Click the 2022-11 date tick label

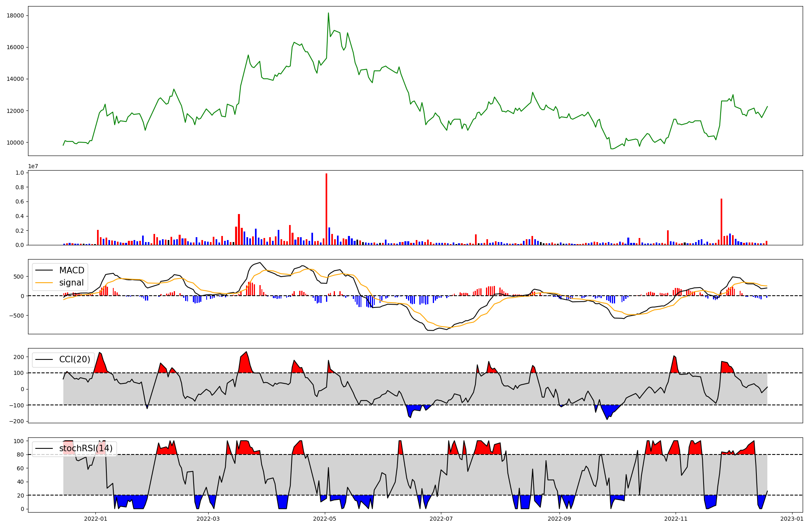(x=676, y=519)
